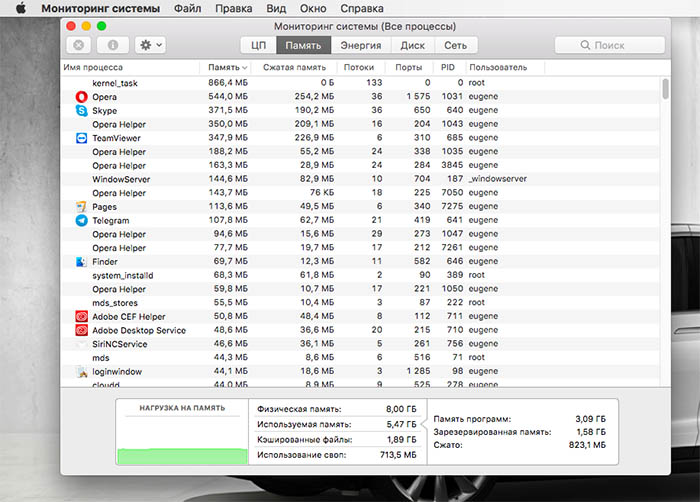The height and width of the screenshot is (502, 700).
Task: Sort by Сжатая память column
Action: point(294,67)
